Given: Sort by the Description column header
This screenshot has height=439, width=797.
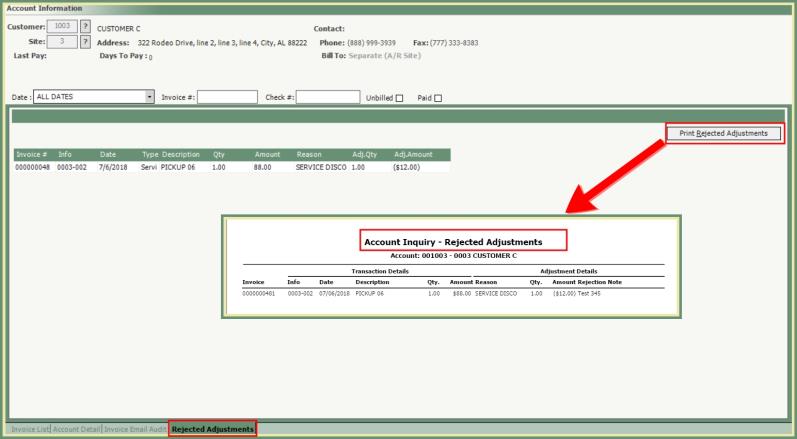Looking at the screenshot, I should [181, 154].
